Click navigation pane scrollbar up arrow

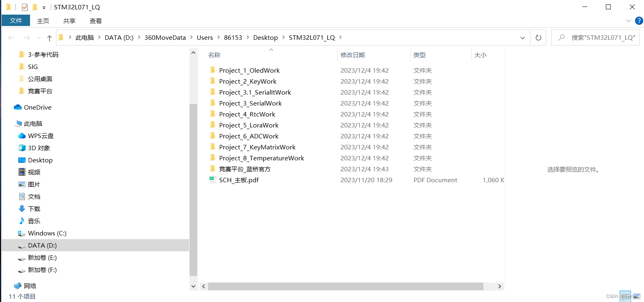click(193, 53)
